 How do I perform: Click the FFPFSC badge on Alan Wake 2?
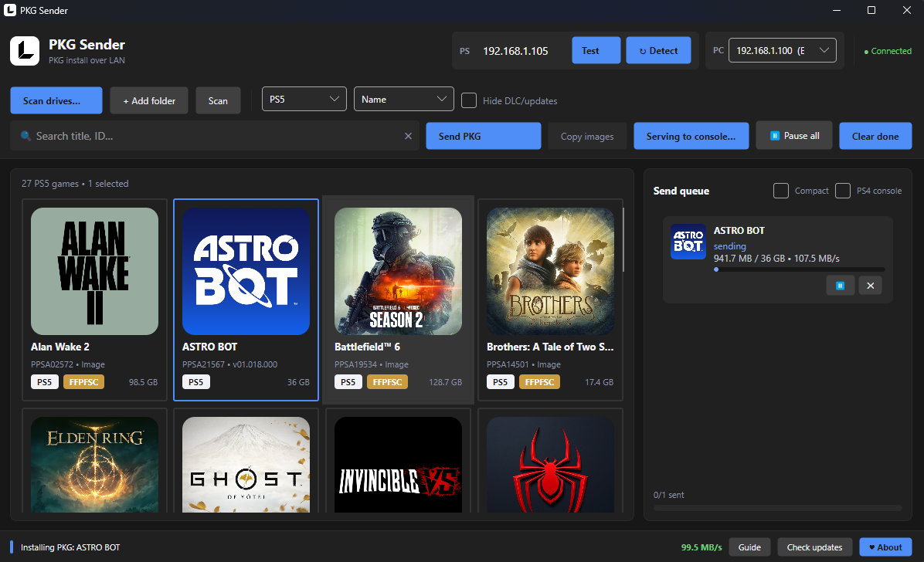point(83,382)
